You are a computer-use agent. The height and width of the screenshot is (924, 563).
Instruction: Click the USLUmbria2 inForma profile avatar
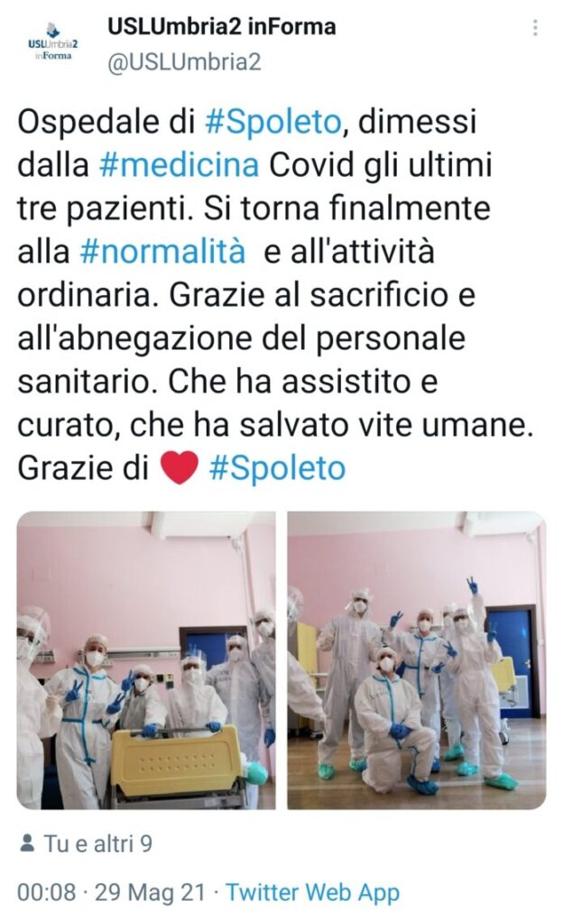point(52,42)
